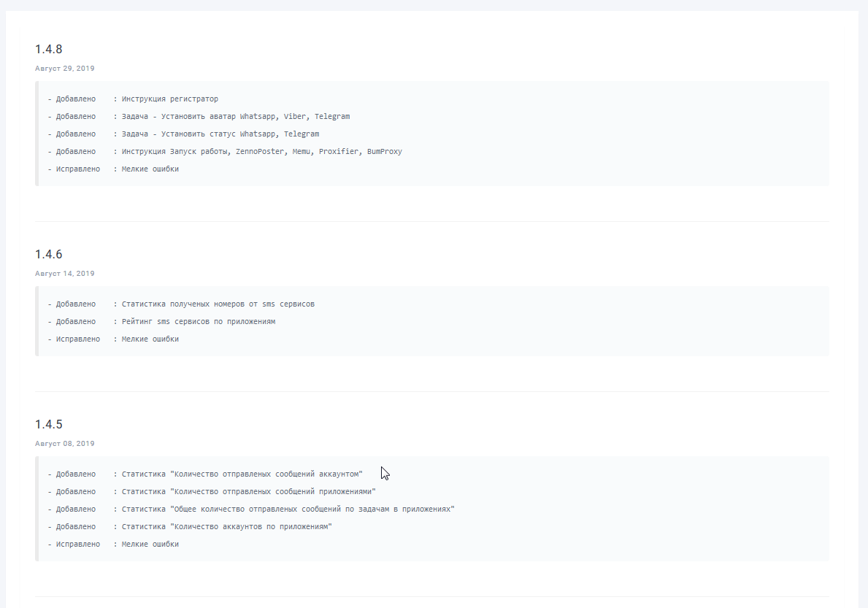The height and width of the screenshot is (608, 868).
Task: Click the word BumProxy
Action: 385,152
